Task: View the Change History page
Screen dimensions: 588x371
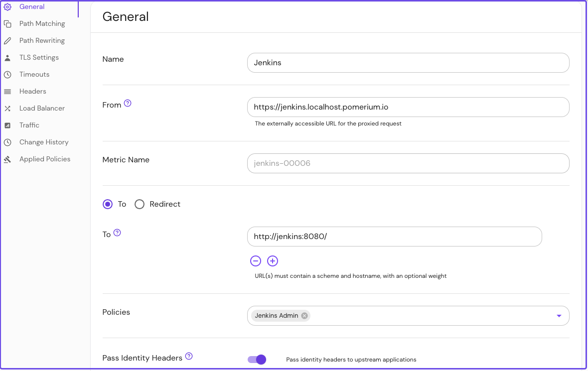Action: pos(44,142)
